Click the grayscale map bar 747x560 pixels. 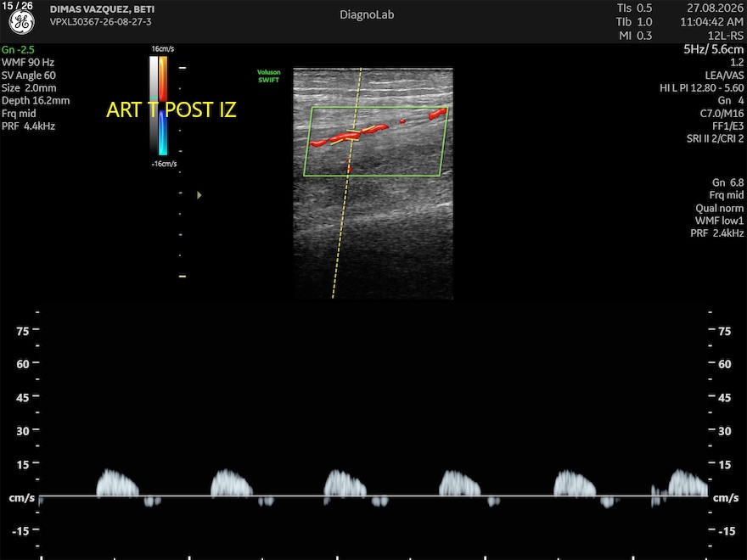point(154,104)
